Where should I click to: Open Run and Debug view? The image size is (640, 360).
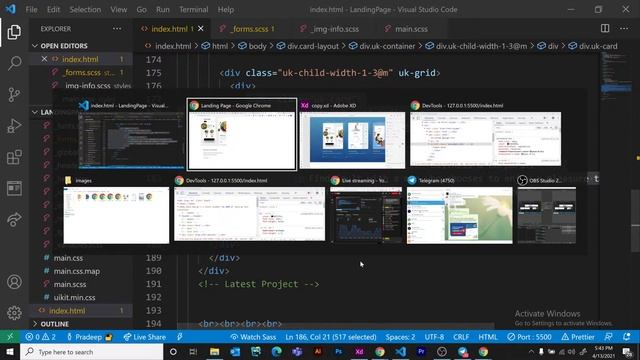pyautogui.click(x=14, y=126)
